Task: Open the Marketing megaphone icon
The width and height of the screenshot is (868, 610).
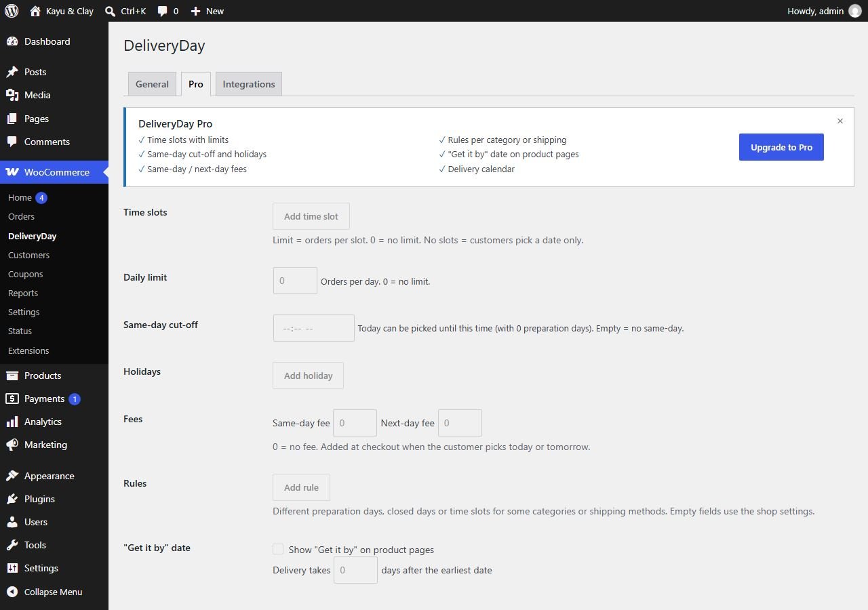Action: tap(12, 445)
